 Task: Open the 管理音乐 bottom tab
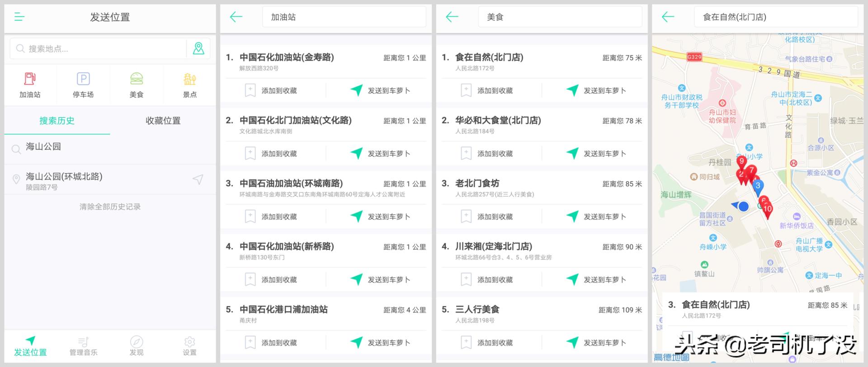pyautogui.click(x=83, y=346)
